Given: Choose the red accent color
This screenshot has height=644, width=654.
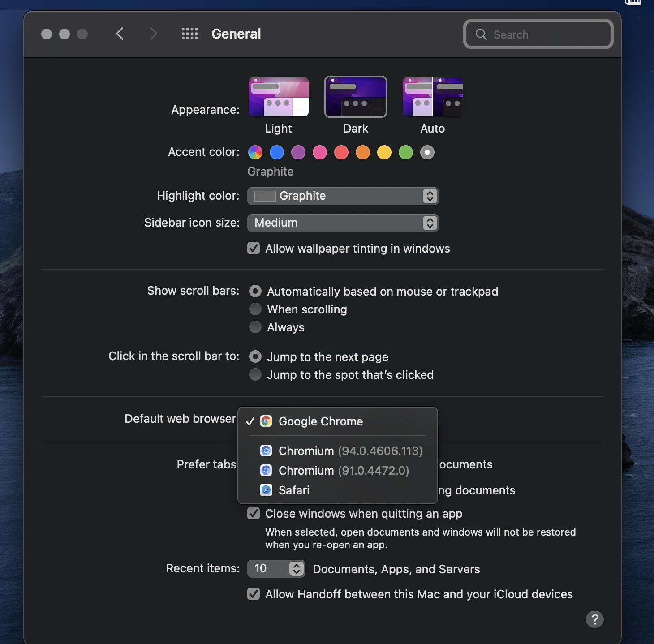Looking at the screenshot, I should point(341,152).
